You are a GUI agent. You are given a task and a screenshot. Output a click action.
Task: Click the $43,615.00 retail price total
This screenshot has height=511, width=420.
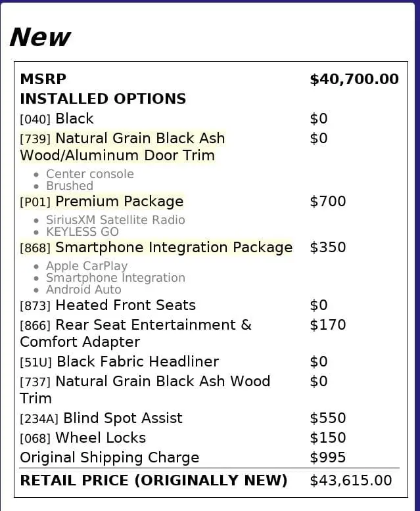coord(350,481)
